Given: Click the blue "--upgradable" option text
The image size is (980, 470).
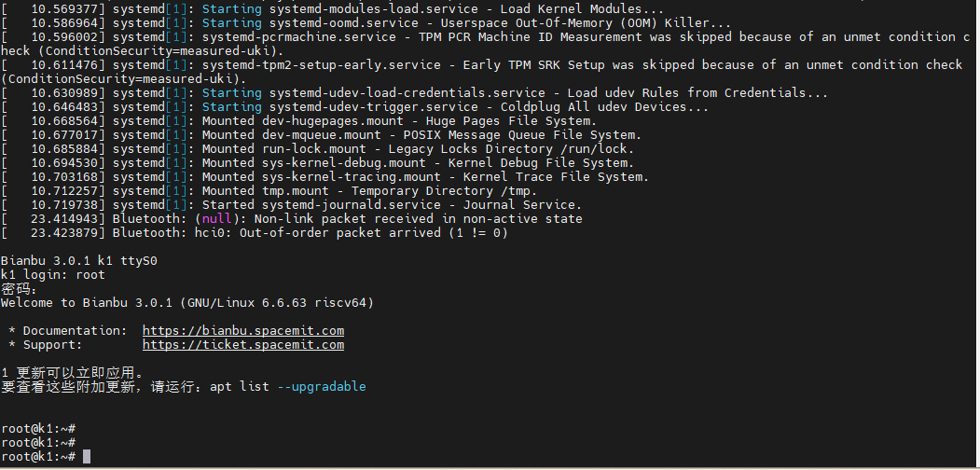Looking at the screenshot, I should coord(322,387).
